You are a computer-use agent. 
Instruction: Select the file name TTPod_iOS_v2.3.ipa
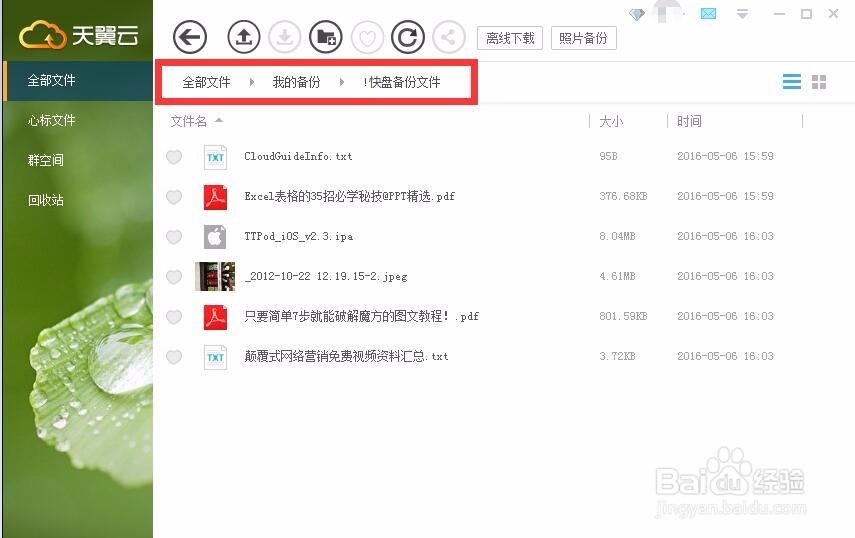tap(298, 237)
